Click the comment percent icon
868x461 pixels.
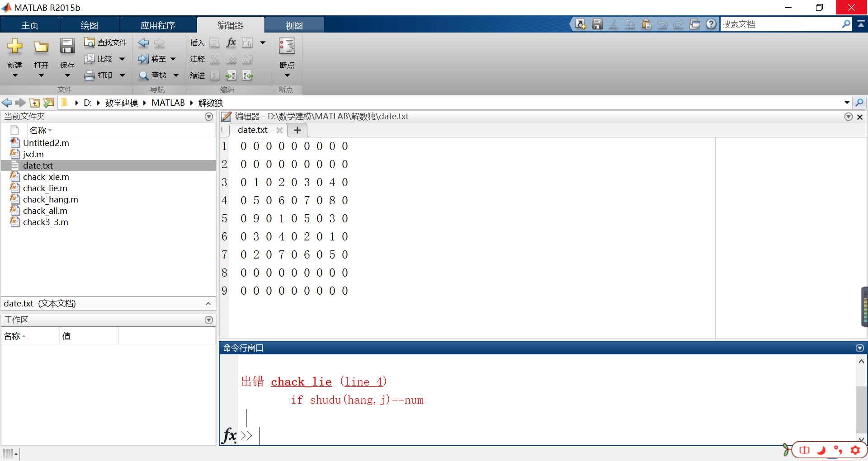point(215,59)
